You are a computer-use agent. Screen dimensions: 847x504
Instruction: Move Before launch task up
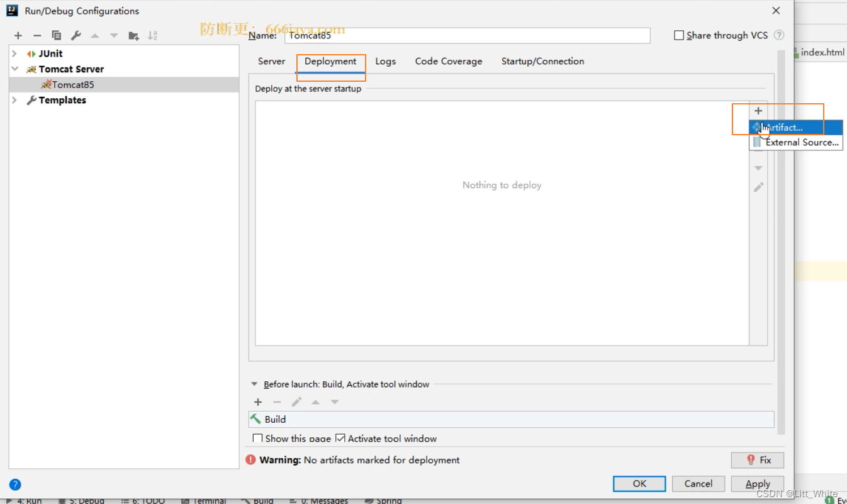click(x=315, y=402)
